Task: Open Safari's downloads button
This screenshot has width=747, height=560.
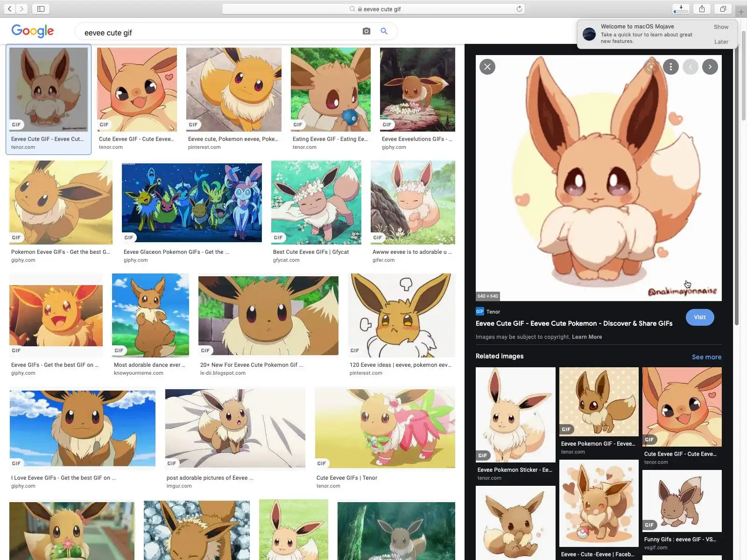Action: click(681, 9)
